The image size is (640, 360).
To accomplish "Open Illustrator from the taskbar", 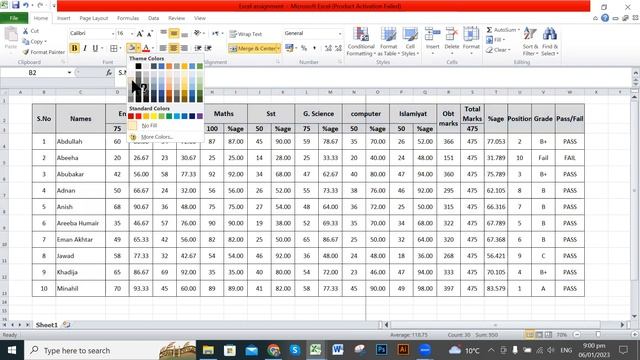I will (x=403, y=350).
